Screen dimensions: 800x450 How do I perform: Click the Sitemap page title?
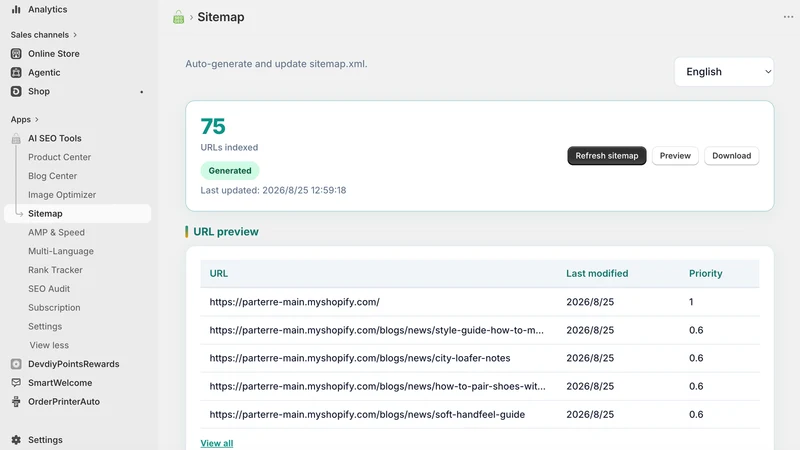click(221, 17)
